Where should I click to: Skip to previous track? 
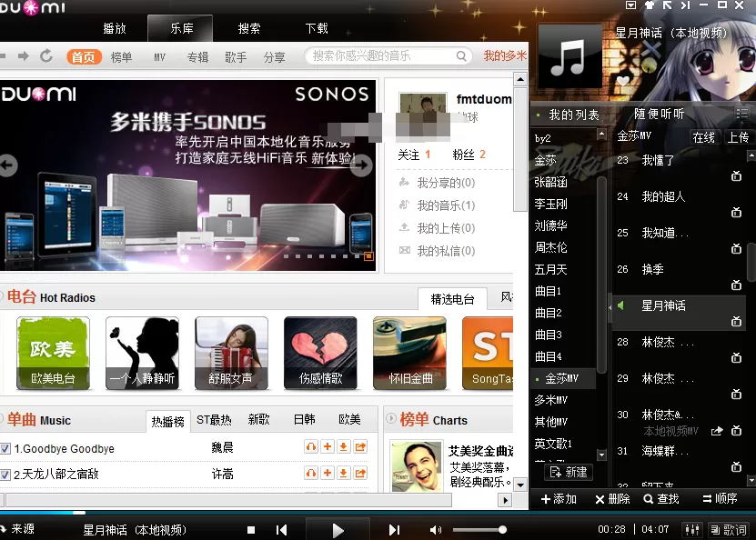tap(282, 530)
